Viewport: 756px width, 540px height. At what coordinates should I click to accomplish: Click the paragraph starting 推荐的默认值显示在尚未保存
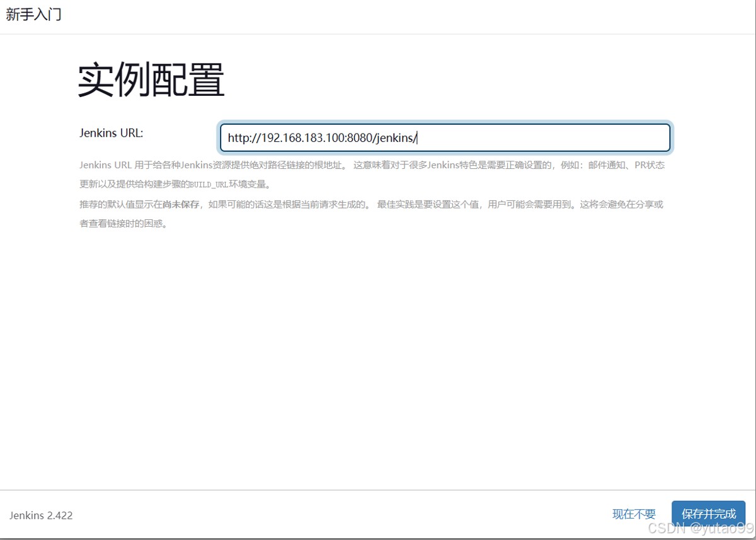pyautogui.click(x=371, y=214)
